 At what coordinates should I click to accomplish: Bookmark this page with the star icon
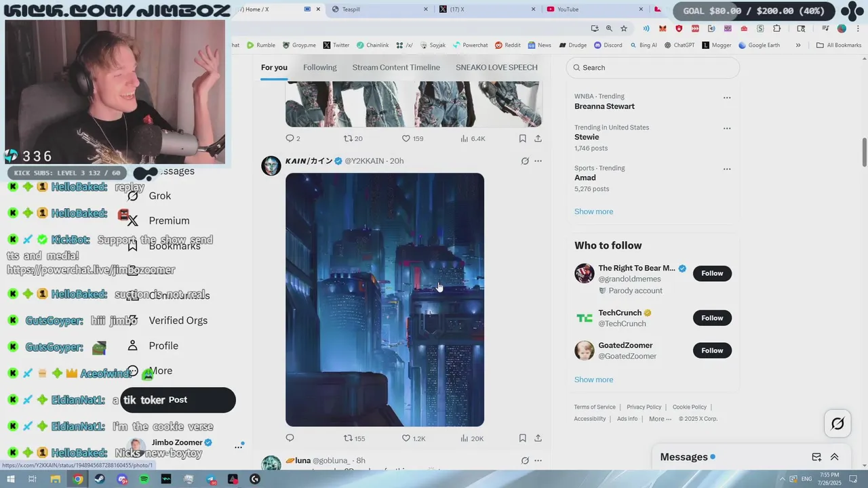[624, 28]
